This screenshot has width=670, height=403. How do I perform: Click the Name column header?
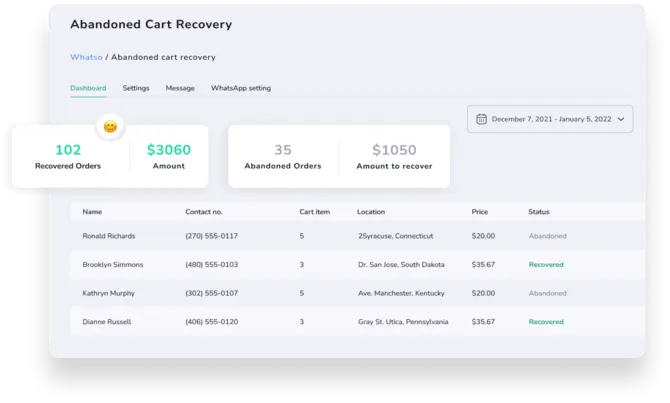(x=92, y=212)
